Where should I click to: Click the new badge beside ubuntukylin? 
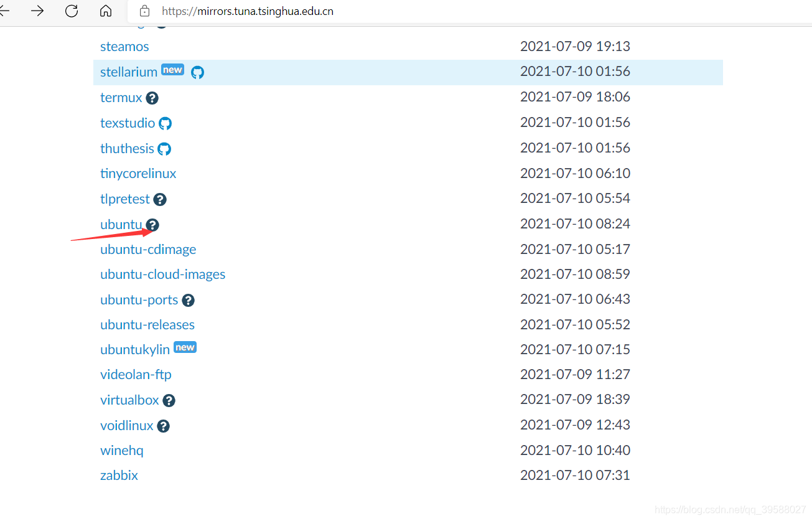pyautogui.click(x=185, y=347)
